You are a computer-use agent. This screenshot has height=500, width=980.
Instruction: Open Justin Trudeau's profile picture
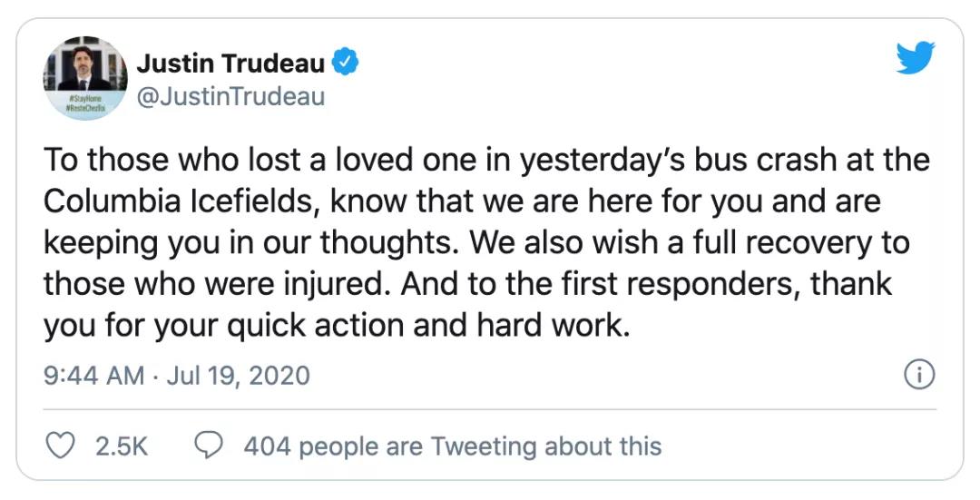(x=85, y=78)
